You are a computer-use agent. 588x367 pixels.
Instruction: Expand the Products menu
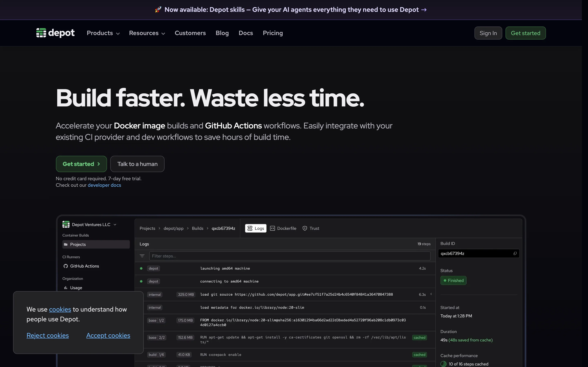point(103,33)
